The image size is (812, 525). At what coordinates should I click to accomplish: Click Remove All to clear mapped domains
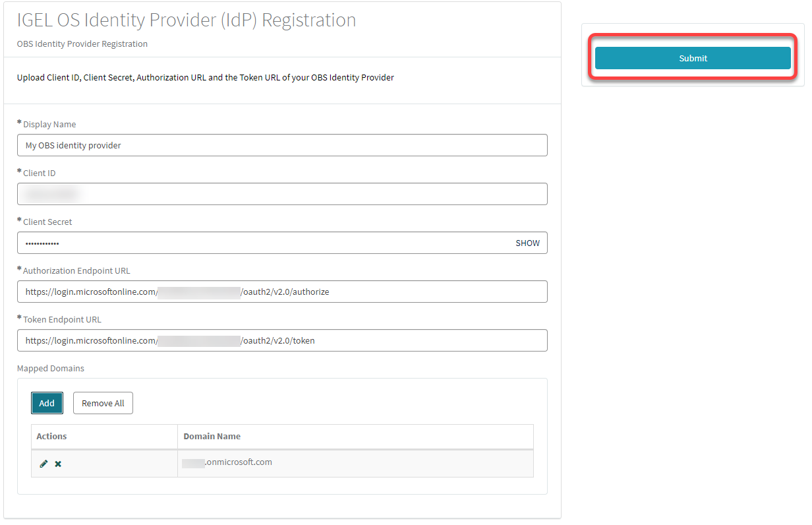click(x=103, y=402)
